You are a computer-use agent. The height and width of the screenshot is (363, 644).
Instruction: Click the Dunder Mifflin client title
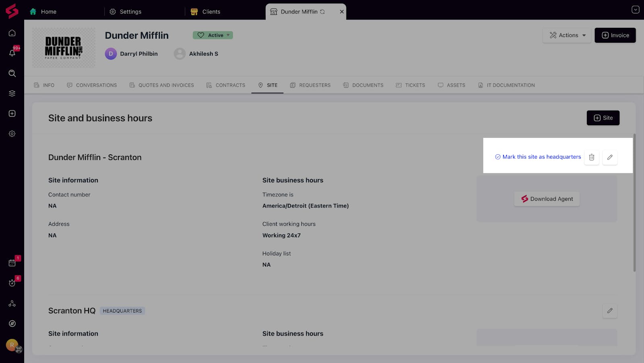137,35
